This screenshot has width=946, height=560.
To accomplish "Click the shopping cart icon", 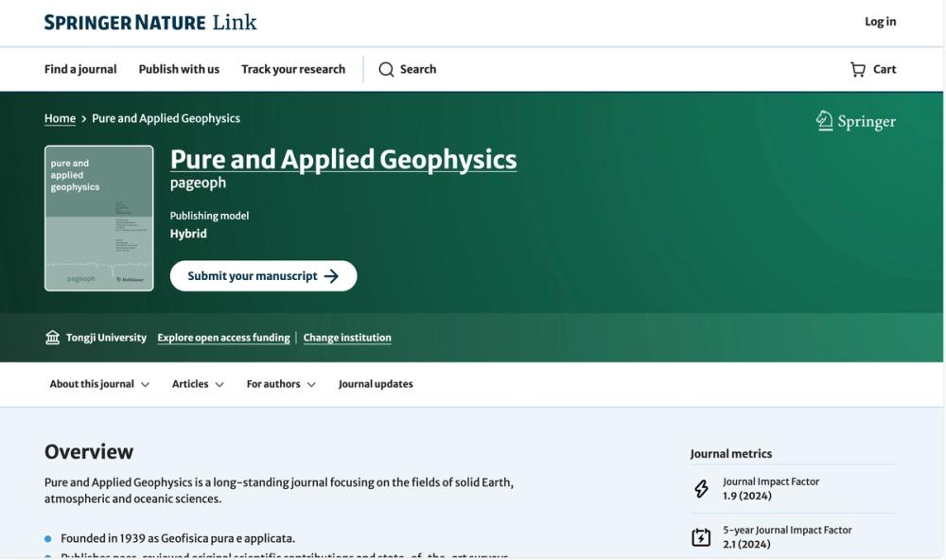I will (x=857, y=69).
